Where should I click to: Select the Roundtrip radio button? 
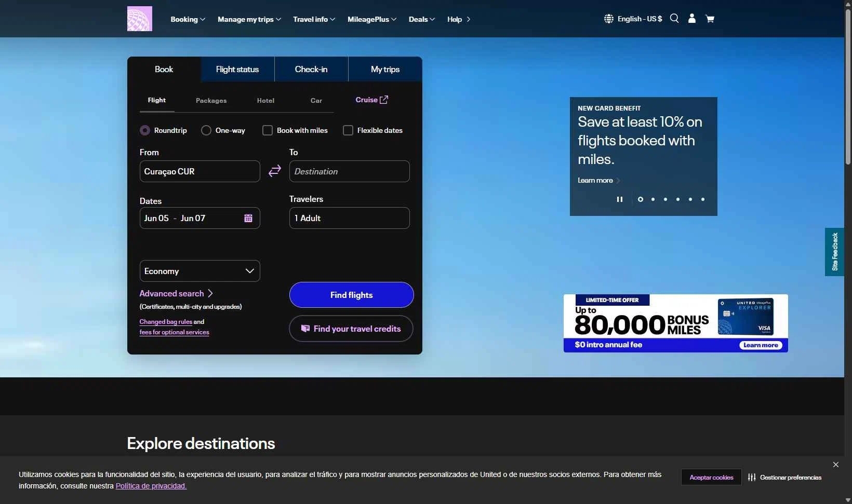click(x=145, y=130)
